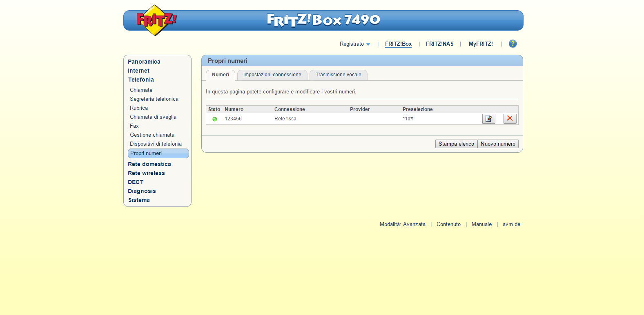This screenshot has width=644, height=315.
Task: Expand the Rete domestica menu section
Action: click(x=149, y=164)
